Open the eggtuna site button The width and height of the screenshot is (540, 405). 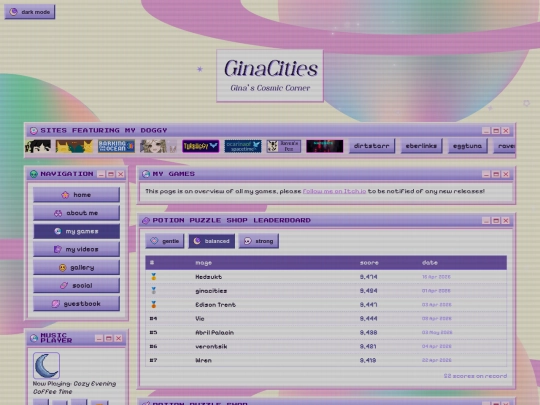pos(467,146)
